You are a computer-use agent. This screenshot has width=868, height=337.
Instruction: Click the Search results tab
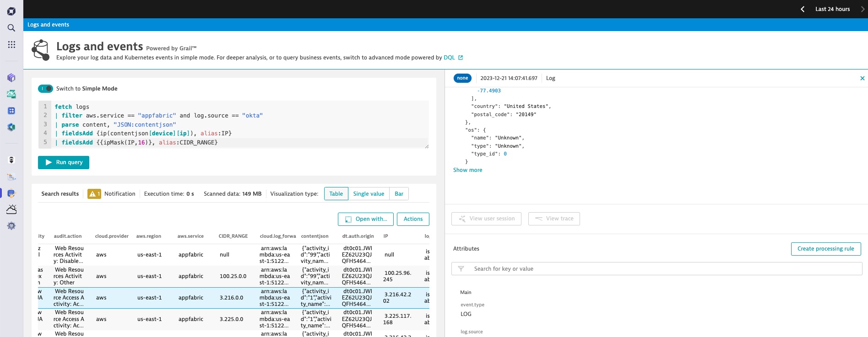[60, 194]
